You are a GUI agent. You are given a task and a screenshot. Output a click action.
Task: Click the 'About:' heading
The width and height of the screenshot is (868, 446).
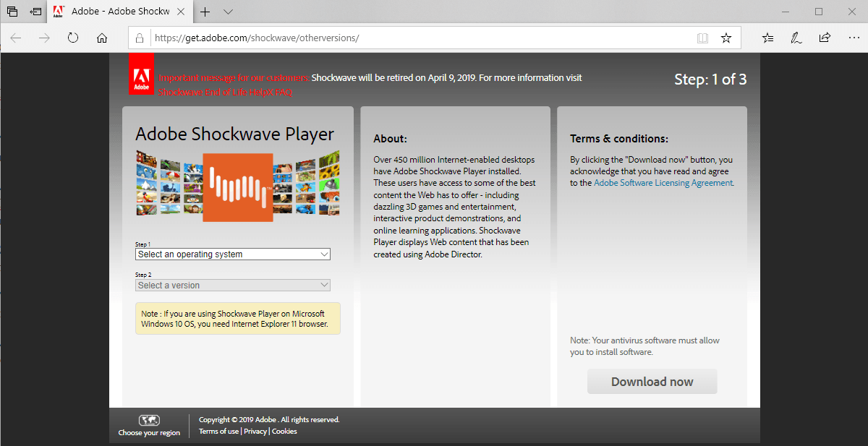[x=391, y=138]
